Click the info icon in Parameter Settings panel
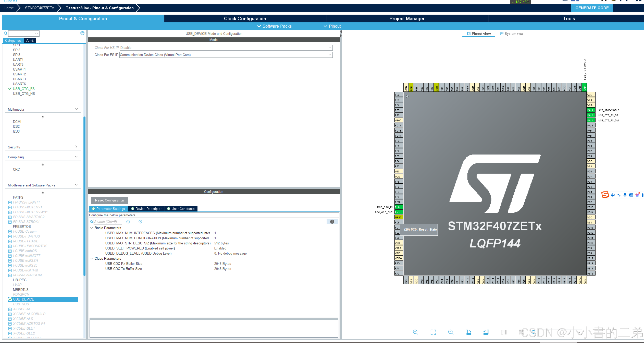Screen dimensions: 644x343 pos(332,222)
